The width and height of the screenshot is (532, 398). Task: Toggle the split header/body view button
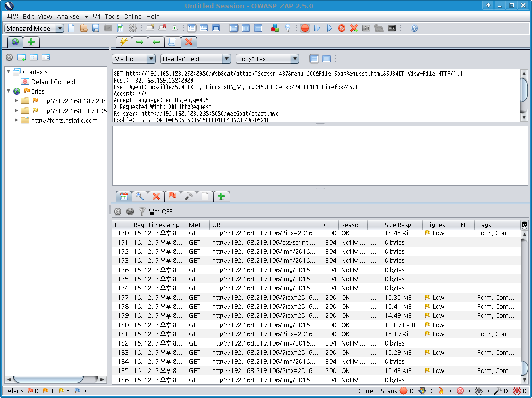pyautogui.click(x=314, y=59)
